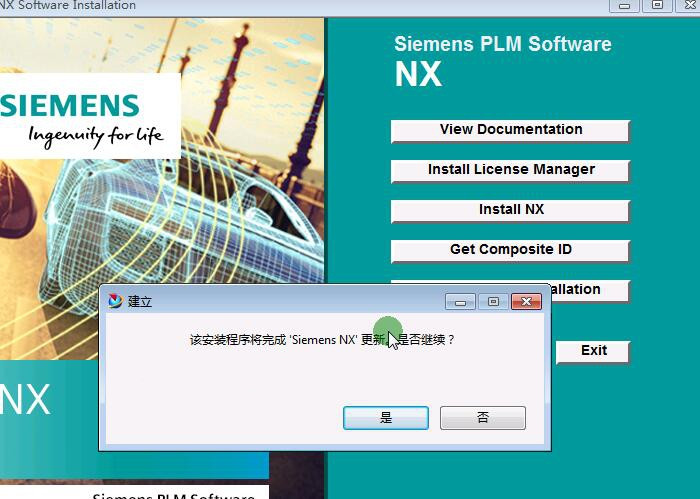Close the 建立 dialog

[x=526, y=302]
